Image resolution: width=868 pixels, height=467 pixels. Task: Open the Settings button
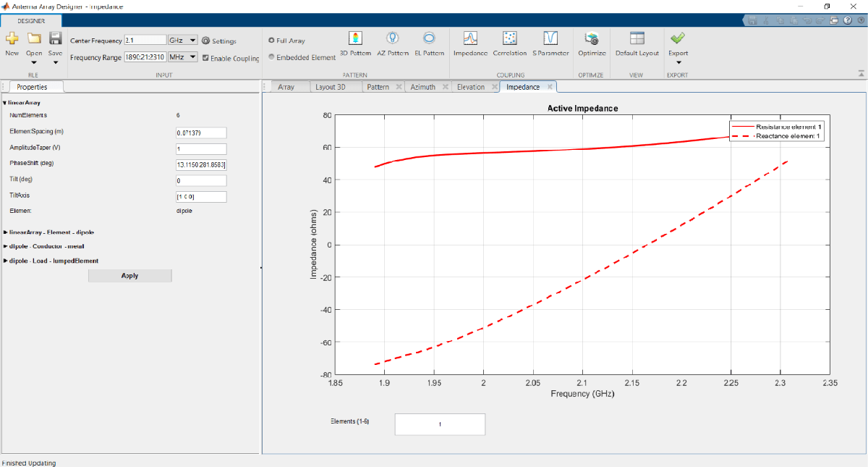[x=219, y=41]
